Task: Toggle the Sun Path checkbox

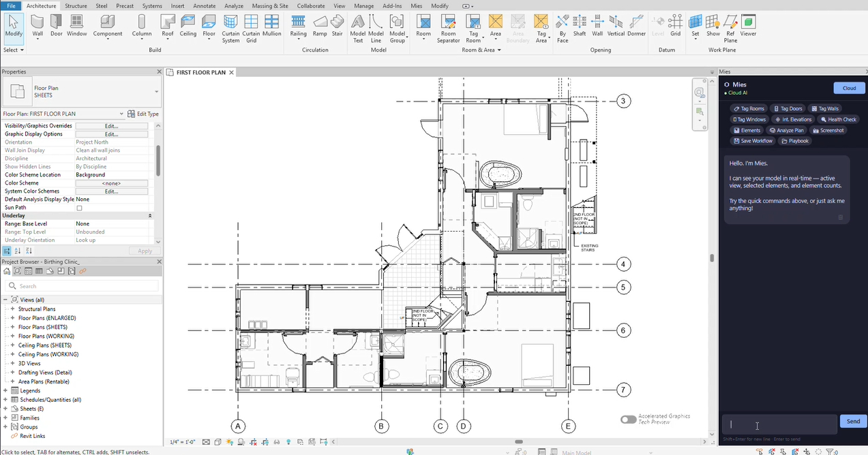Action: [x=79, y=208]
